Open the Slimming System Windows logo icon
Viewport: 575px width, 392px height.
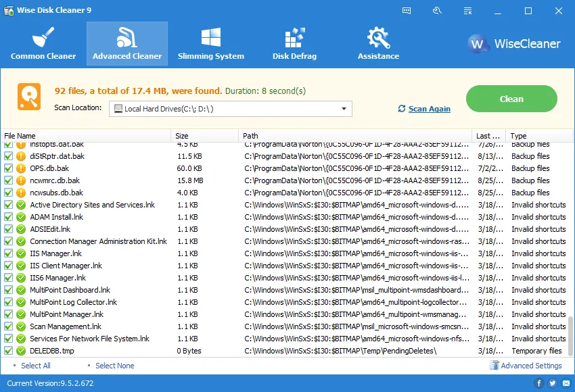tap(211, 37)
